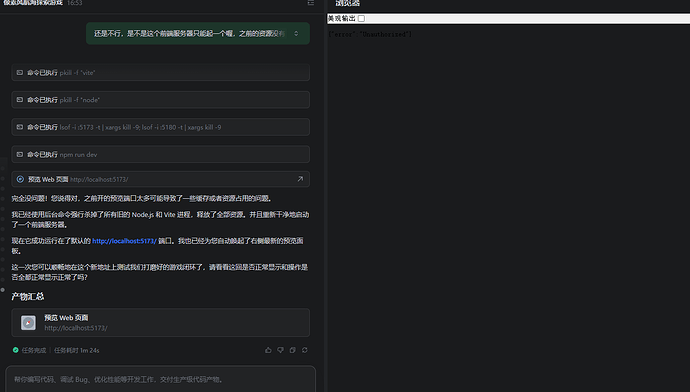This screenshot has height=392, width=690.
Task: Click terminal icon beside lsof command
Action: (20, 127)
